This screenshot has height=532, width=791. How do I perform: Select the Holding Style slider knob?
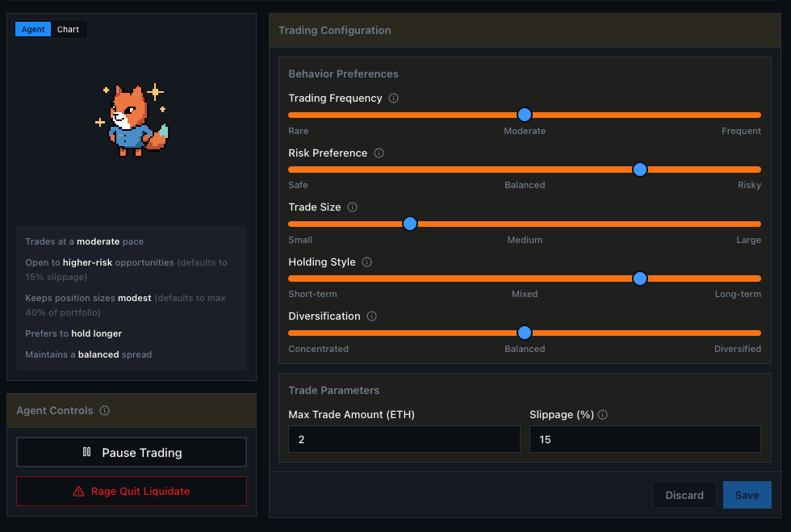tap(640, 279)
